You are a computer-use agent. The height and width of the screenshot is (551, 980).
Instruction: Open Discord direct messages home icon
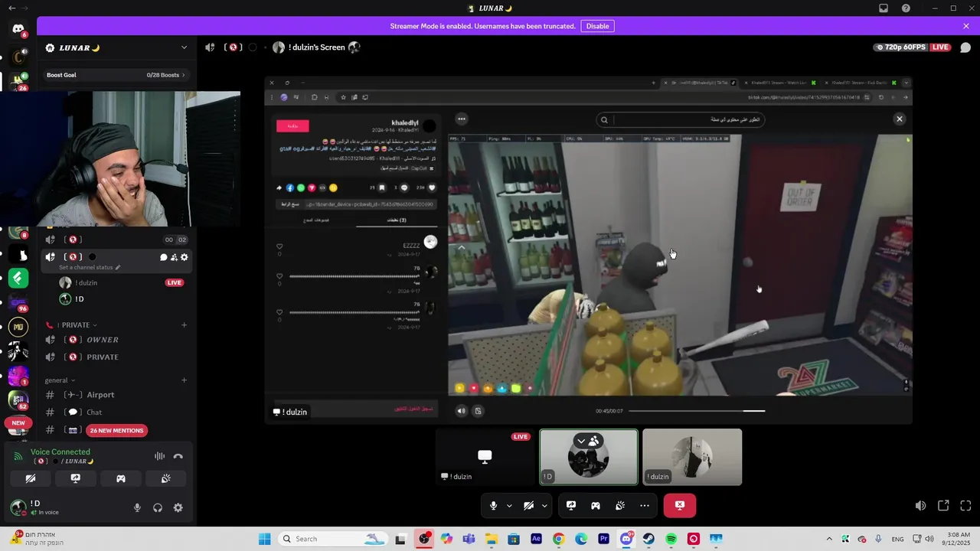(x=18, y=29)
